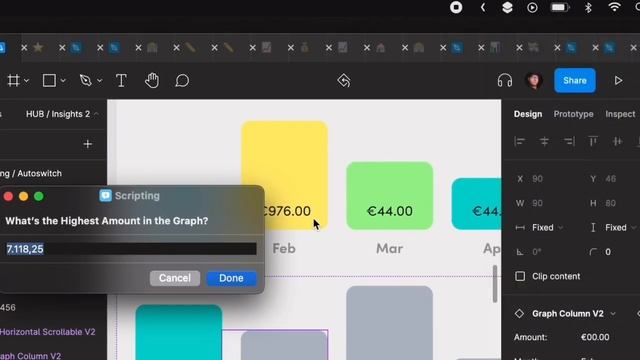
Task: Click the screen recording stop icon in menu bar
Action: pyautogui.click(x=456, y=7)
